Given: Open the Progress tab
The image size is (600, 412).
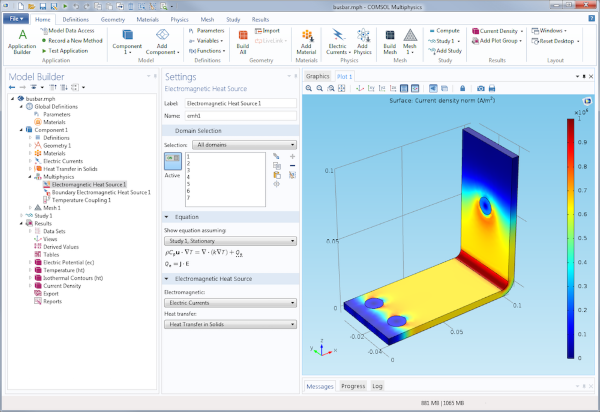Looking at the screenshot, I should pos(353,386).
